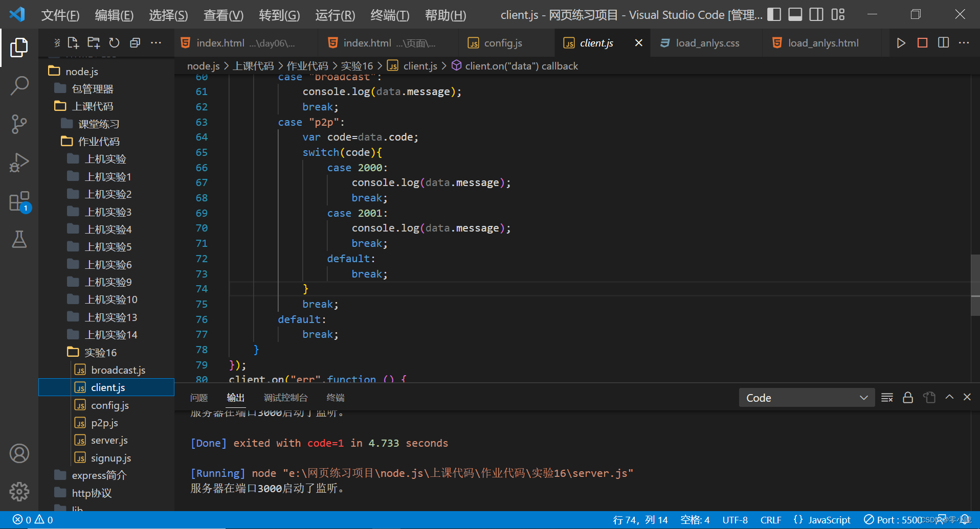This screenshot has width=980, height=529.
Task: Toggle output auto-scroll lock
Action: (x=908, y=397)
